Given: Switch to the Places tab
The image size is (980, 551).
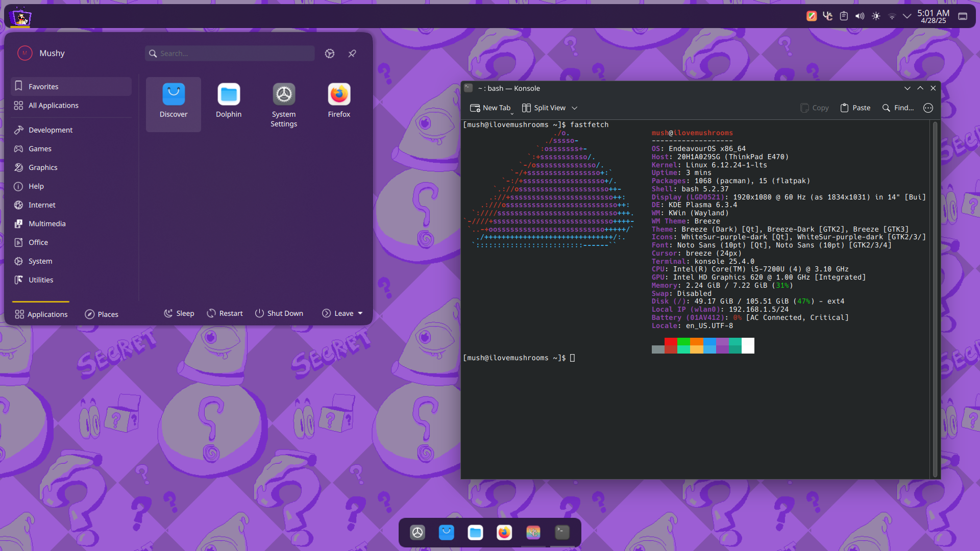Looking at the screenshot, I should [102, 314].
